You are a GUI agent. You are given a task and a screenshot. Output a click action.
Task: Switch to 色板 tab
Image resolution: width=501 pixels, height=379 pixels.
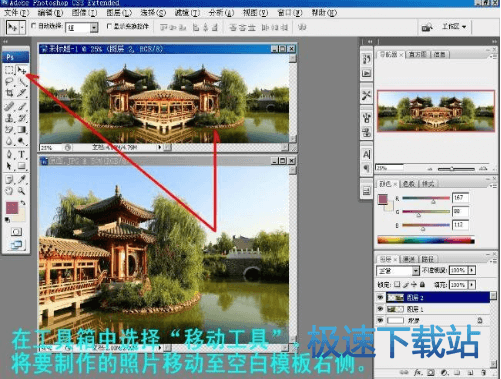[x=408, y=184]
